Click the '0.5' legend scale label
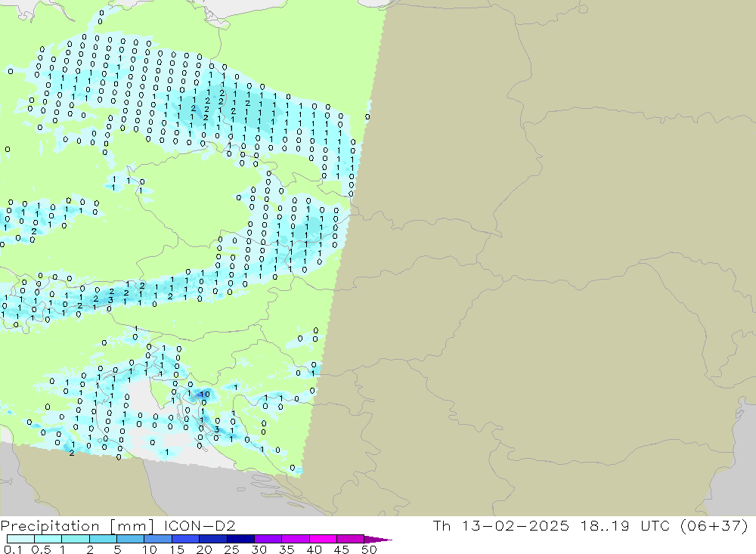This screenshot has height=554, width=756. pos(41,549)
